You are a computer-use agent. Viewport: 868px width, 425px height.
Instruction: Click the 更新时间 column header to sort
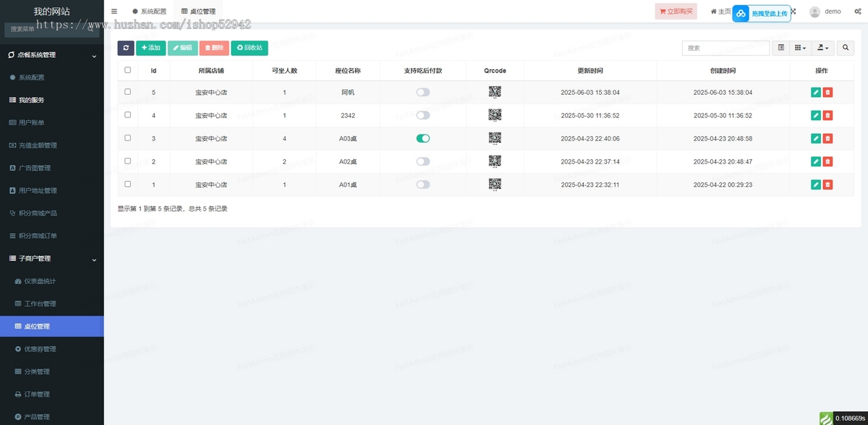590,71
